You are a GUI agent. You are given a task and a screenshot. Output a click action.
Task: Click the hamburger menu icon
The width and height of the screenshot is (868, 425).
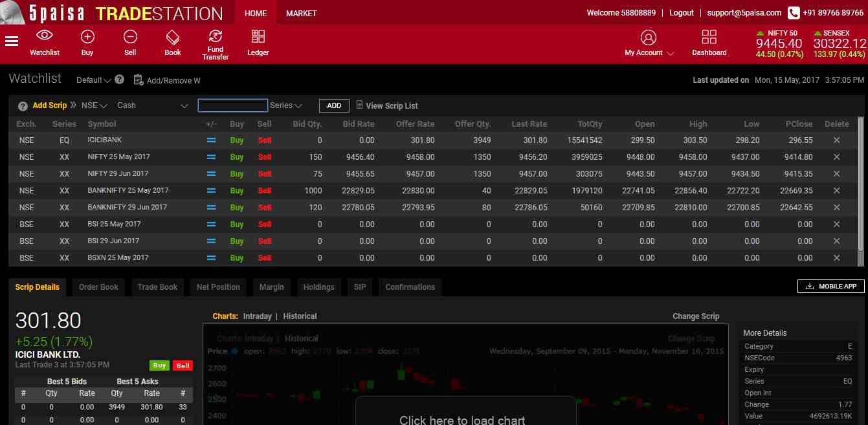tap(11, 39)
